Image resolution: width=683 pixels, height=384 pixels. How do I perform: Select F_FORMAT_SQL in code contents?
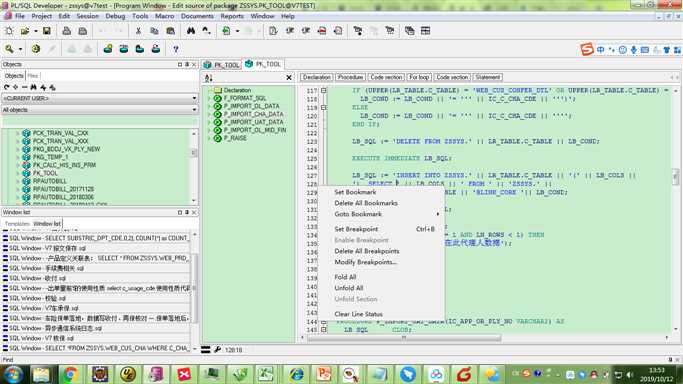[x=245, y=98]
